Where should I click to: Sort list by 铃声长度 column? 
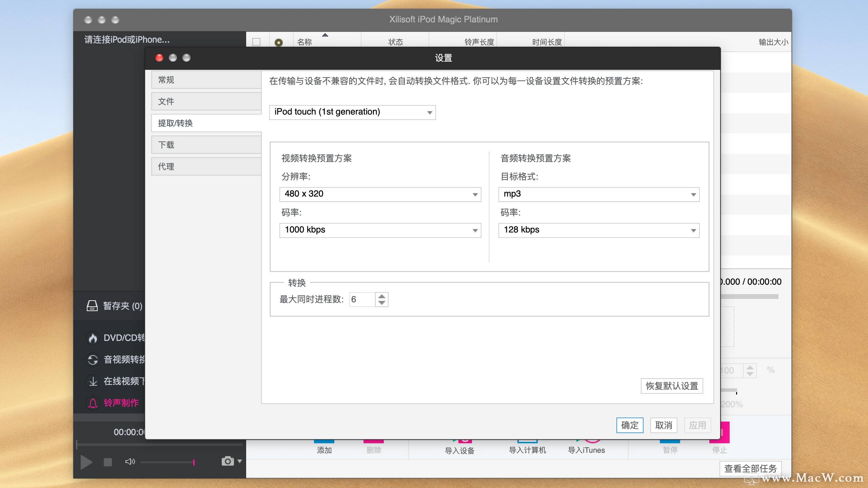(463, 42)
